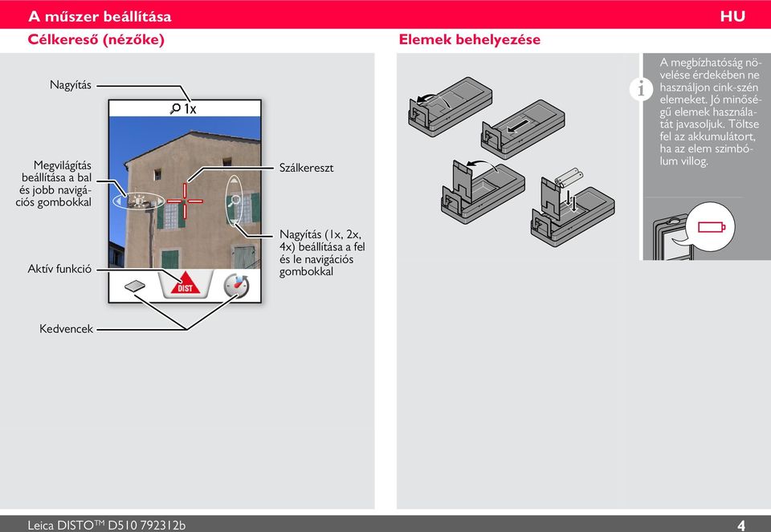Click the 'HU' language marker
Viewport: 771px width, 532px height.
[x=732, y=16]
